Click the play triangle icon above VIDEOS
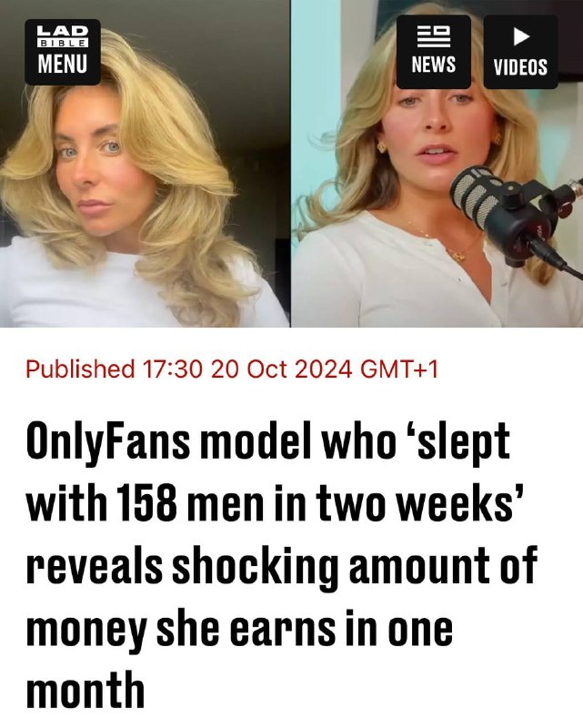Screen dimensions: 583x728 (x=522, y=36)
